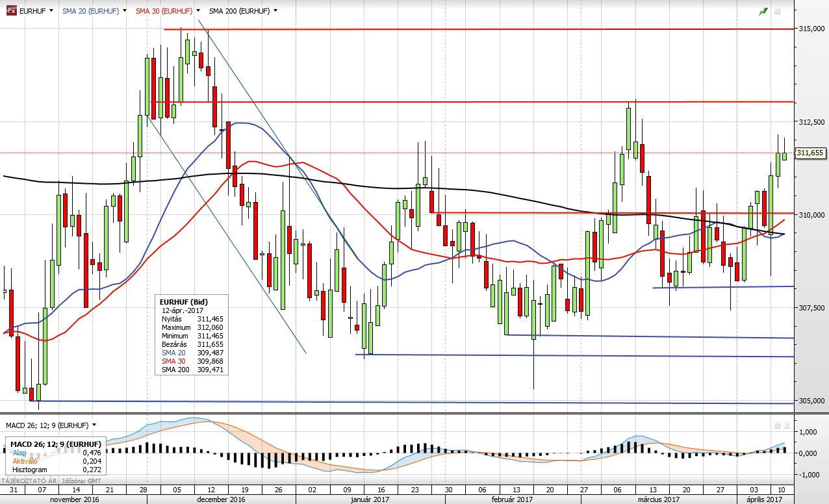Select február 2017 on the time axis
The image size is (829, 504).
click(513, 499)
